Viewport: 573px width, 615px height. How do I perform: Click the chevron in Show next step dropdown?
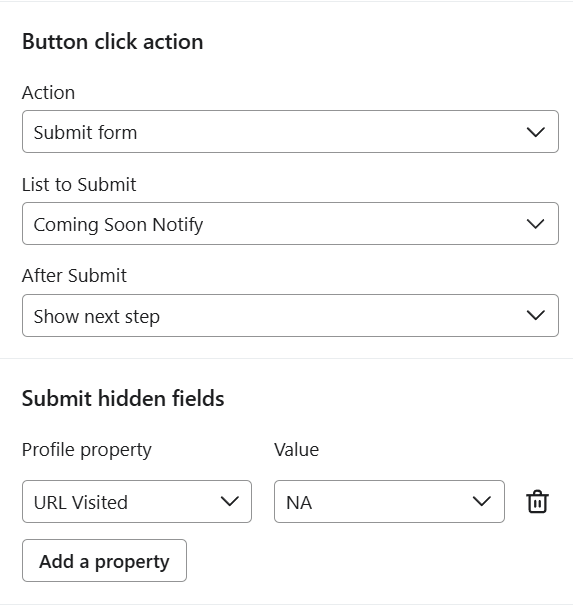click(x=535, y=315)
